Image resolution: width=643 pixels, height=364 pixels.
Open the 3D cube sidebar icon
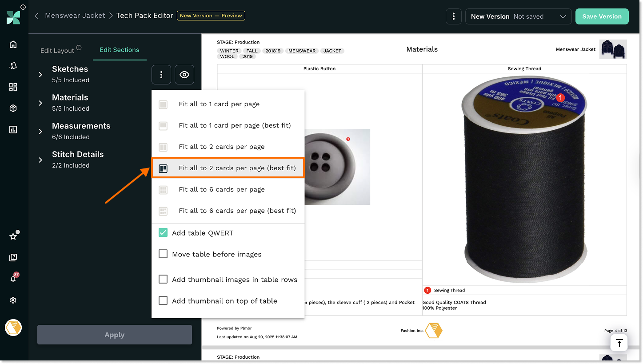13,108
